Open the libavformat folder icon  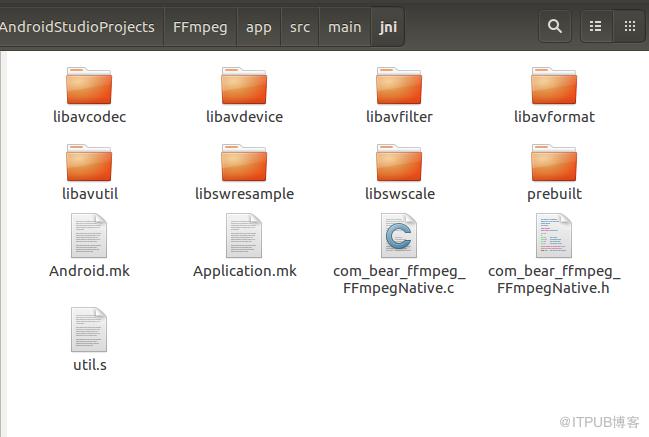[554, 86]
